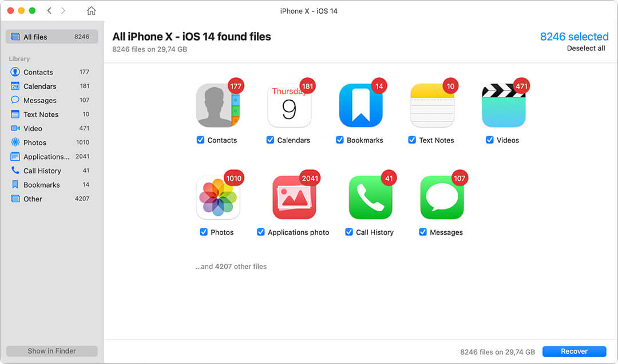This screenshot has width=618, height=364.
Task: Click the Videos clapperboard icon
Action: pos(504,105)
